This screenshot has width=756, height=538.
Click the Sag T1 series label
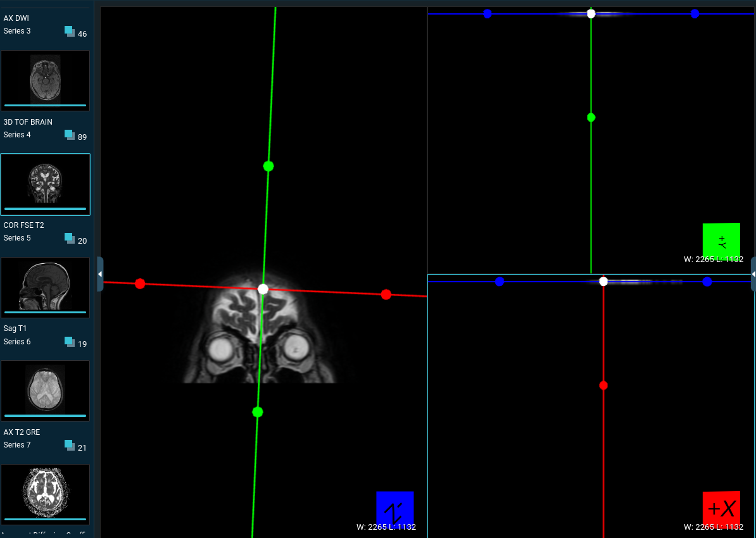click(15, 328)
